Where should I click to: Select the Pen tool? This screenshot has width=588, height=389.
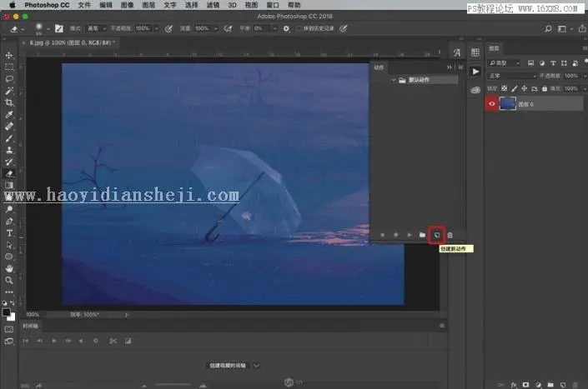(9, 222)
